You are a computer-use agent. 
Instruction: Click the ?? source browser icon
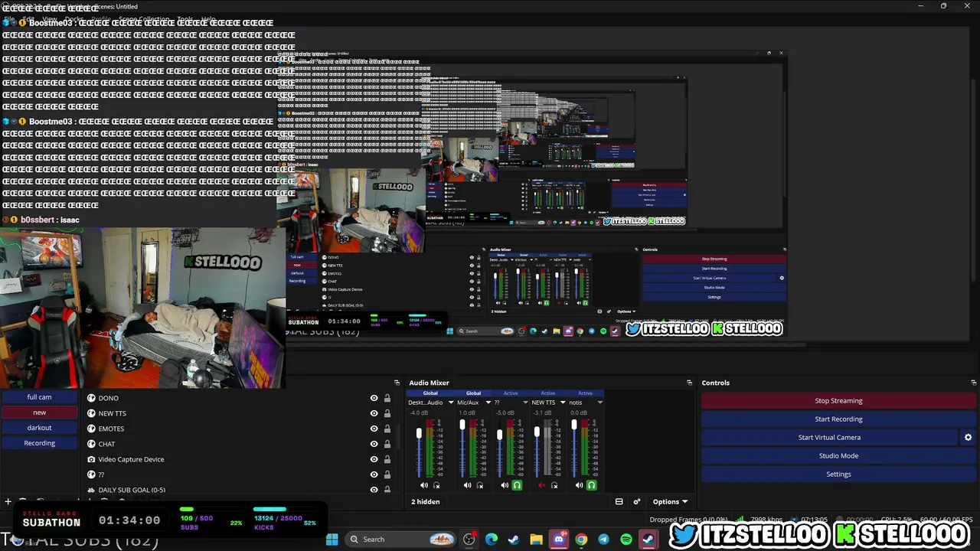click(92, 474)
